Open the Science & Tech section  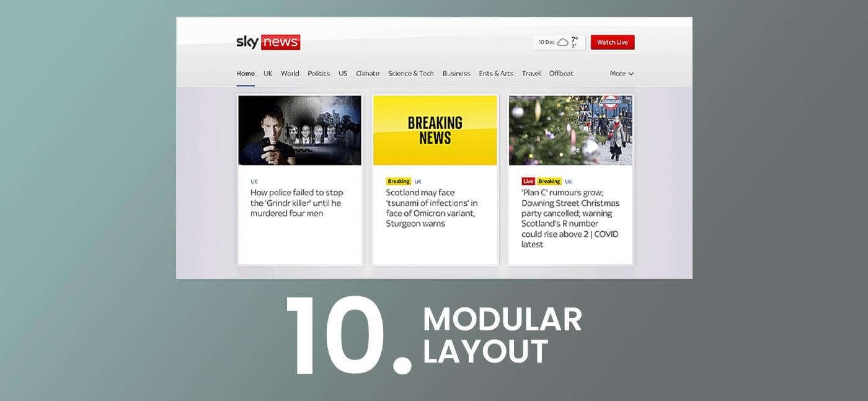tap(411, 73)
